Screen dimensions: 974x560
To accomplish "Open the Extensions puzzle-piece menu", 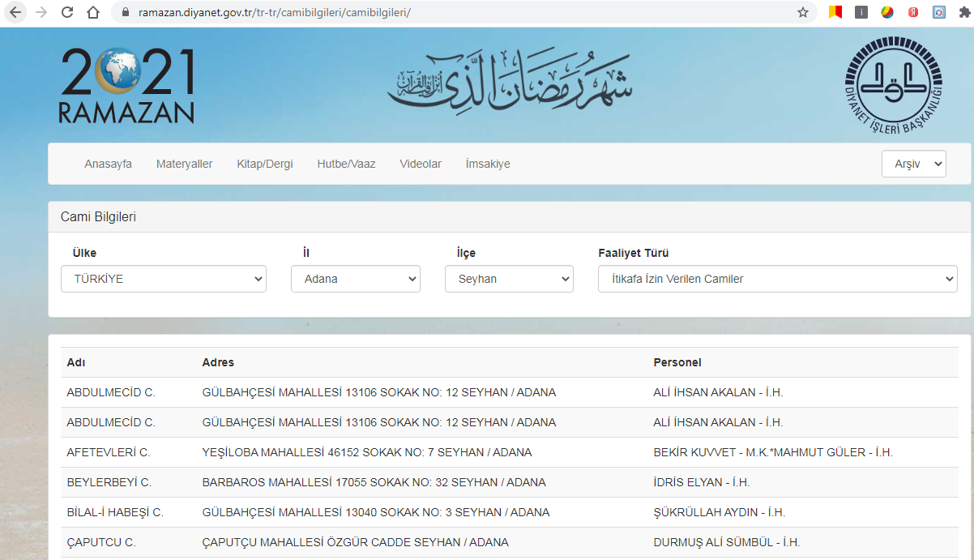I will pos(963,12).
